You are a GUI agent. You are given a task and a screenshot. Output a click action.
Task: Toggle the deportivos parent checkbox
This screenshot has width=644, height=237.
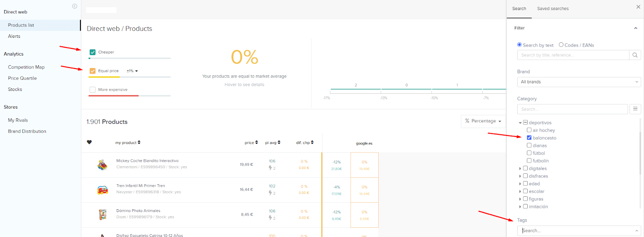pyautogui.click(x=525, y=122)
